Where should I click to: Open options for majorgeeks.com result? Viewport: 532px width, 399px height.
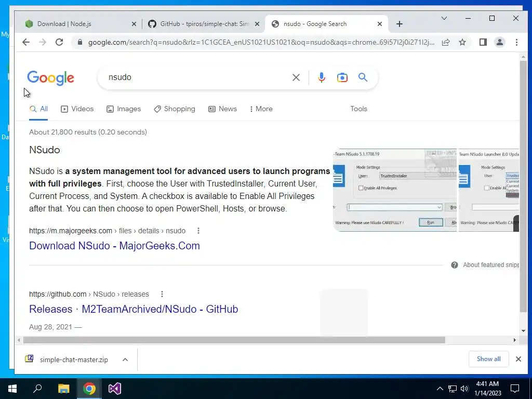pos(198,231)
